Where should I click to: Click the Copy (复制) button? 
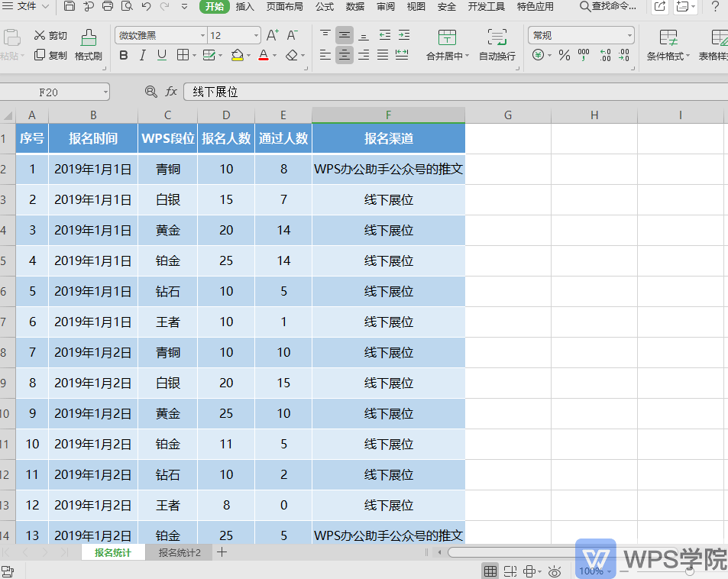(50, 55)
